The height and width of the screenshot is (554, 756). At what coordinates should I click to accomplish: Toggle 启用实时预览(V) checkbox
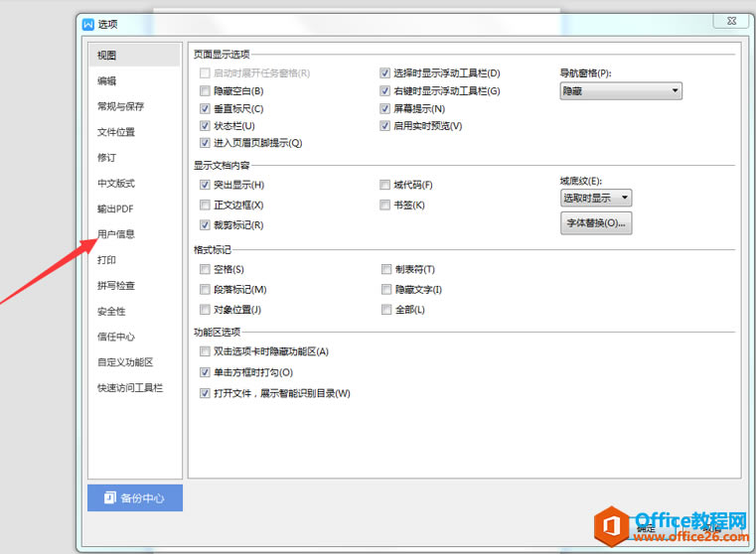tap(384, 126)
